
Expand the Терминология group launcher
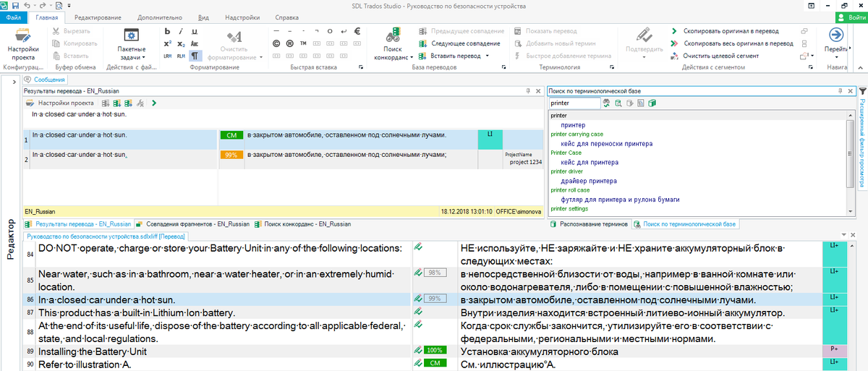[x=613, y=67]
